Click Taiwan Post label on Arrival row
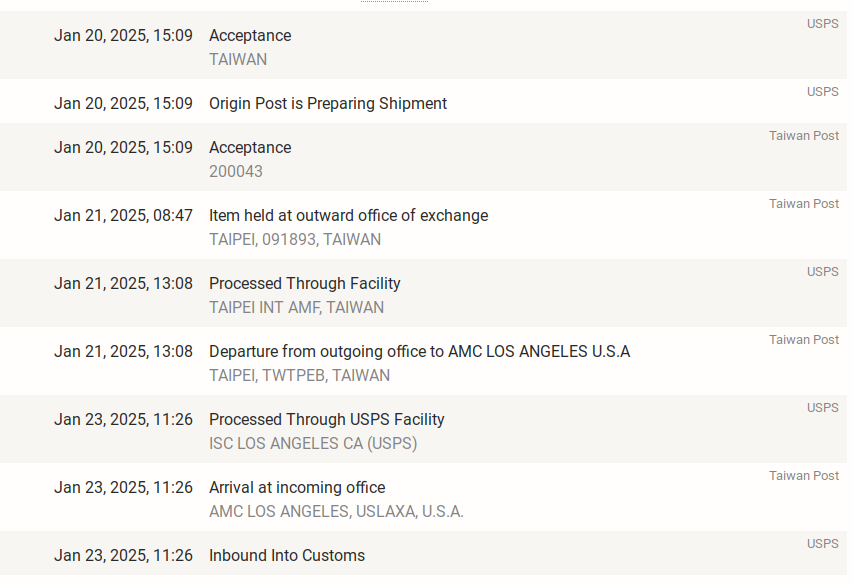The height and width of the screenshot is (585, 854). click(803, 476)
